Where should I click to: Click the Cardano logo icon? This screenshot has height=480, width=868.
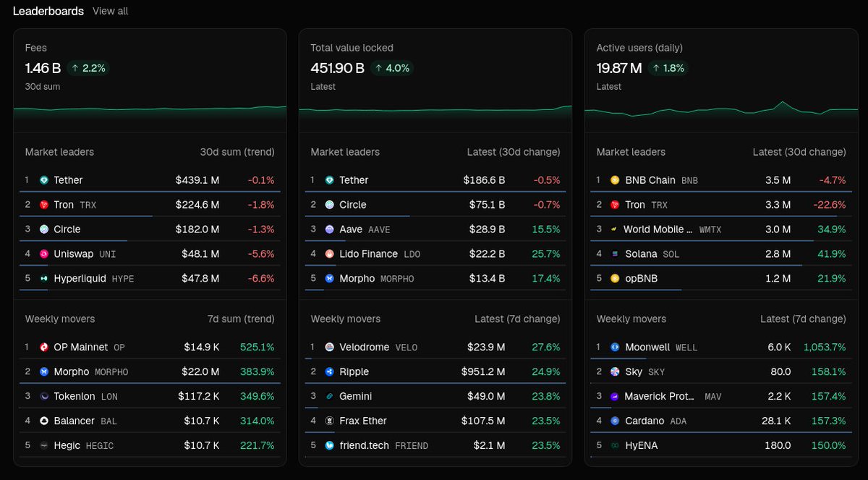(616, 421)
